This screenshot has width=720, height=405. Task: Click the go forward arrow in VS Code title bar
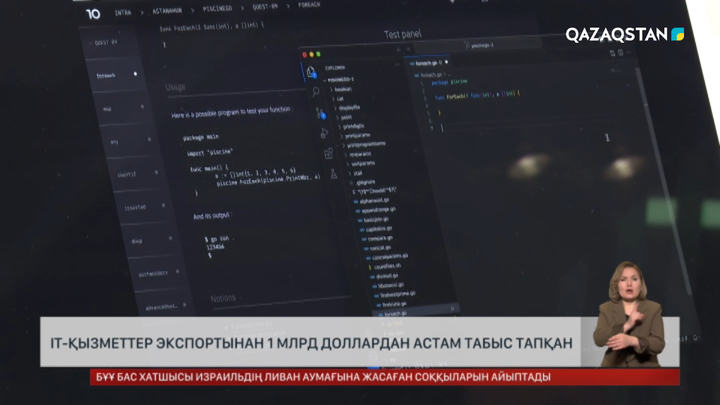pyautogui.click(x=408, y=49)
